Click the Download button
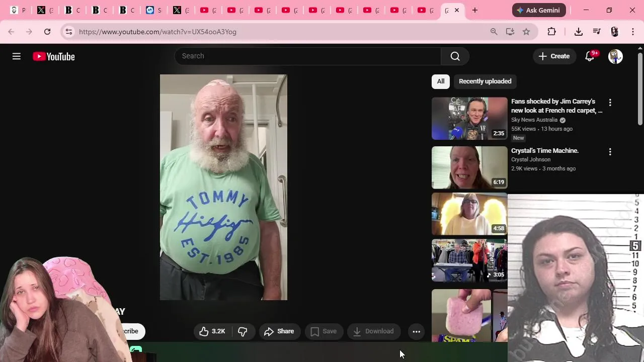The height and width of the screenshot is (362, 644). [x=374, y=331]
